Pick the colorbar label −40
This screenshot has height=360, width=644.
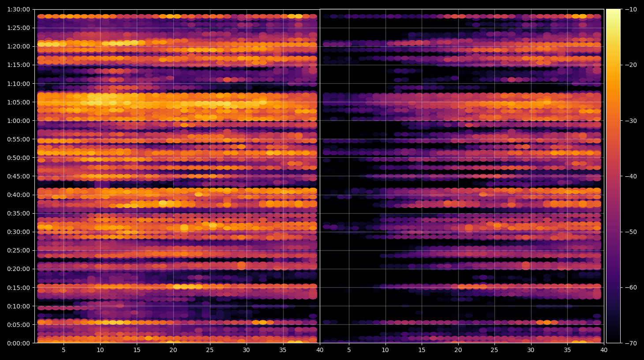[631, 176]
